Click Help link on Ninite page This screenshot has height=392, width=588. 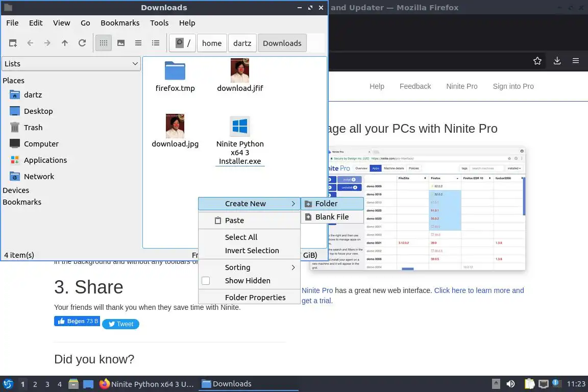[377, 86]
